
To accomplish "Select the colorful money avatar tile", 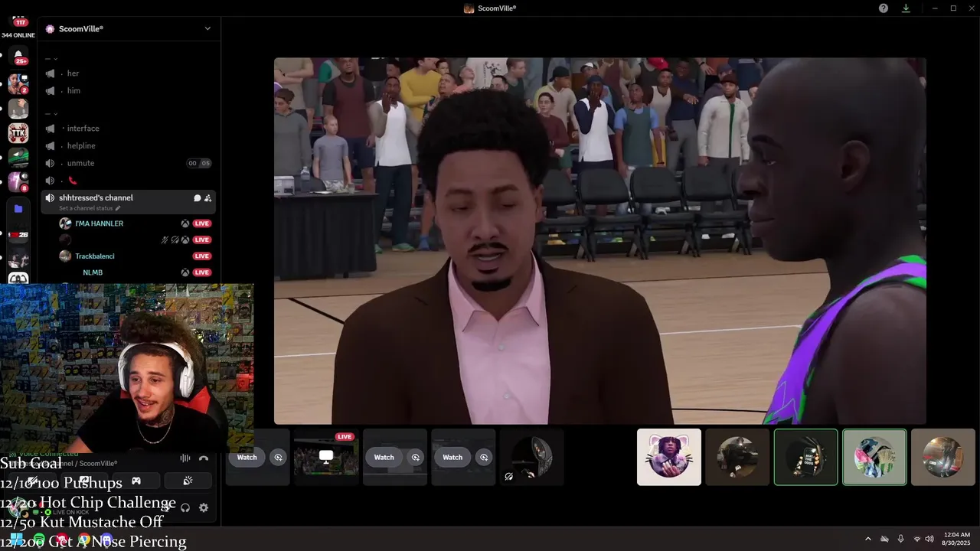I will click(874, 457).
